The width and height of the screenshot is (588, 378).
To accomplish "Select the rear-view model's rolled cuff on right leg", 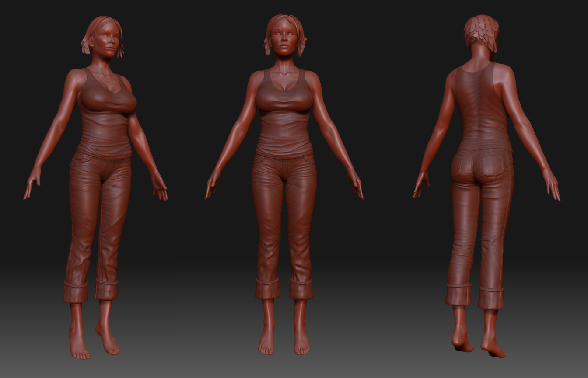I will pyautogui.click(x=491, y=296).
